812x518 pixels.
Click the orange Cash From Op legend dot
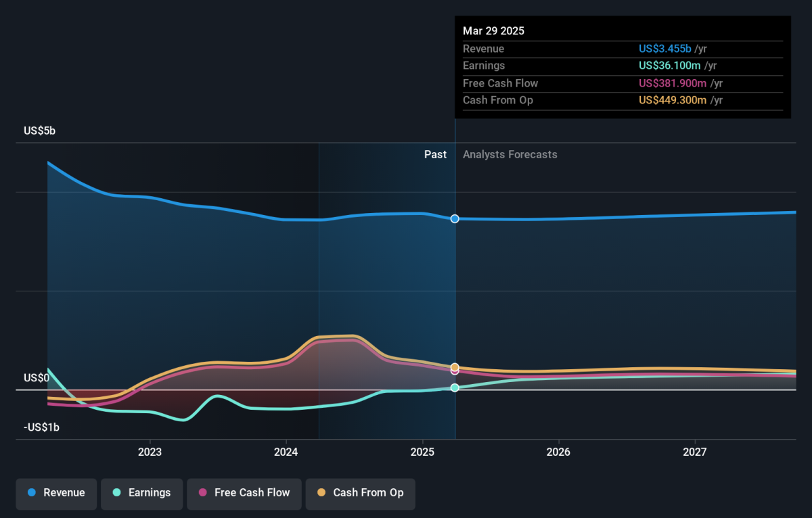(321, 493)
